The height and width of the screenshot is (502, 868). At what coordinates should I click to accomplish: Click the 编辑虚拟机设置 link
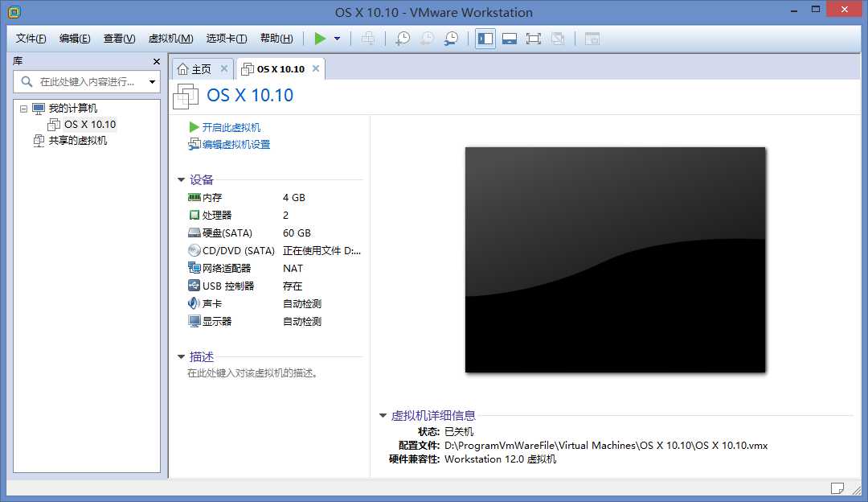point(235,145)
